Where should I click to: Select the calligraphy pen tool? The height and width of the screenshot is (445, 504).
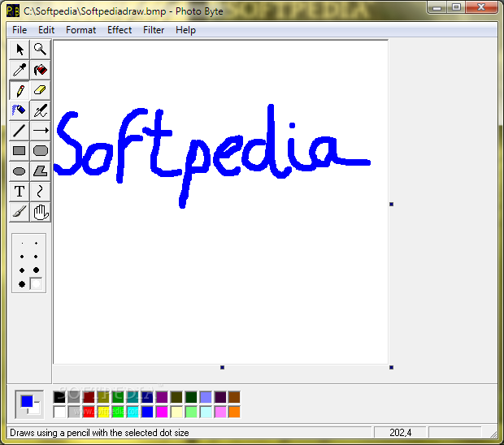click(40, 110)
